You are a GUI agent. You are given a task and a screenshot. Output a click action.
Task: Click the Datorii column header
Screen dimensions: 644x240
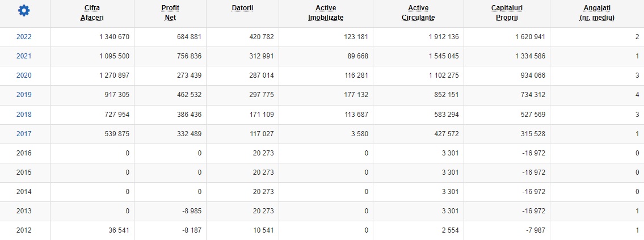click(242, 8)
